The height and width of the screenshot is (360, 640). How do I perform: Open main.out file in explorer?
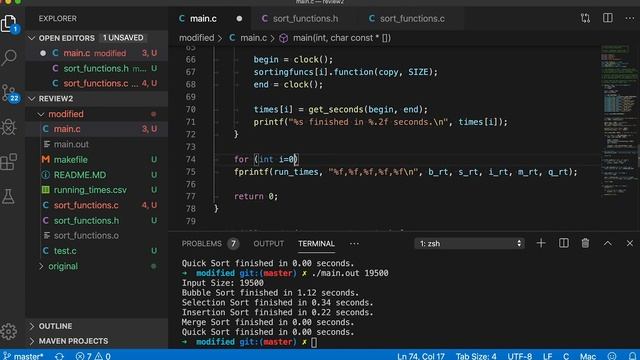[x=96, y=144]
